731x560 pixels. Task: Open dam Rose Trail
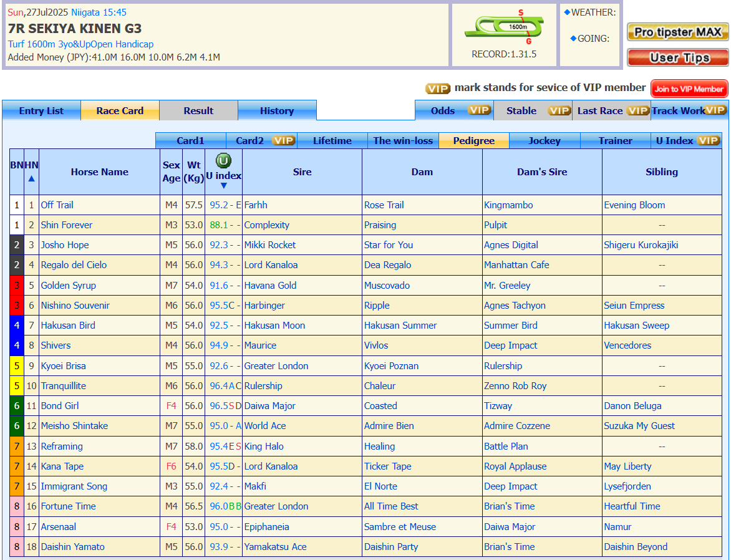coord(384,205)
